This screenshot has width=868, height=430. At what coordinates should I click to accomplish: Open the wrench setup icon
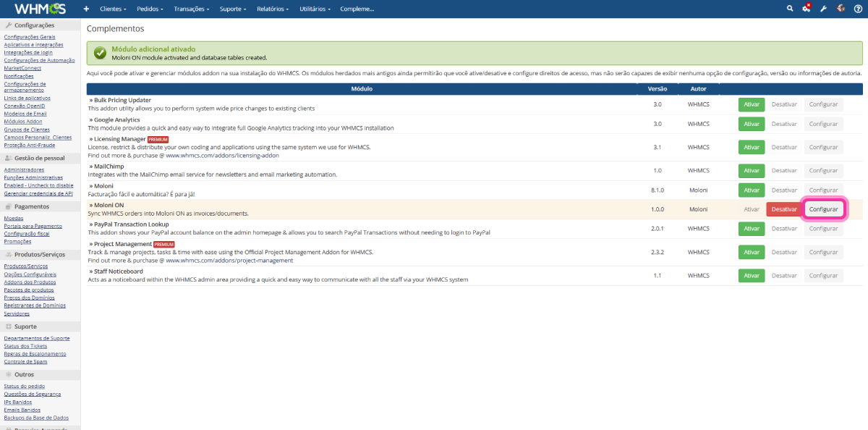click(x=823, y=9)
